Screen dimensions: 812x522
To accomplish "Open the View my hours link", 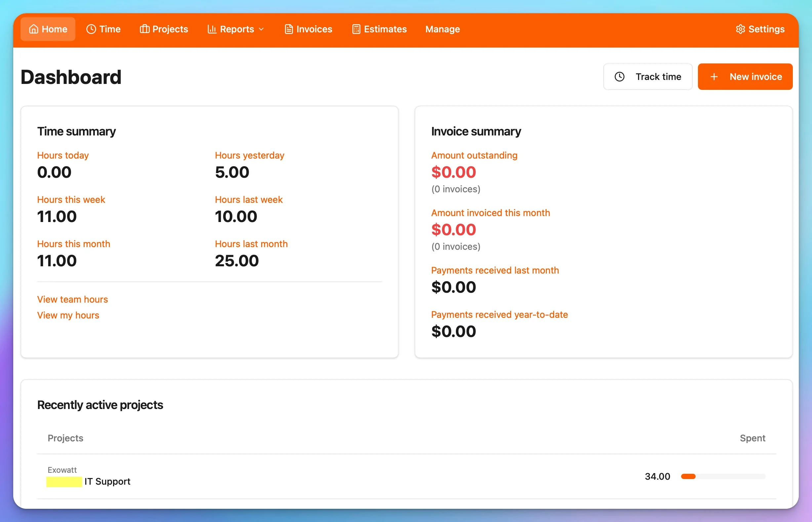I will coord(68,315).
